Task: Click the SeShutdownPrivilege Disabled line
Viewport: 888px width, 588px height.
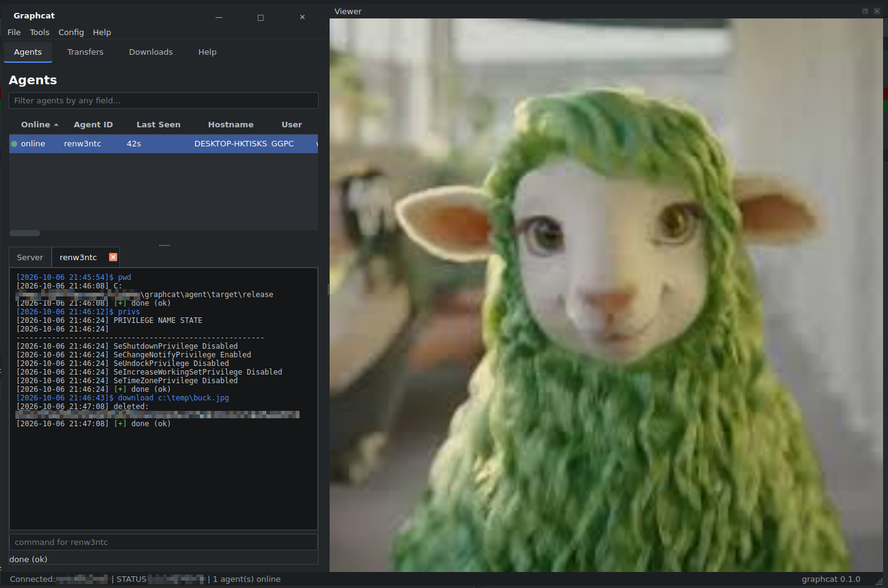Action: [127, 346]
